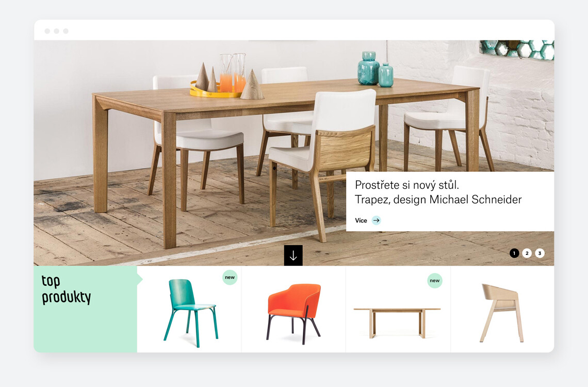Screen dimensions: 588x387
Task: Click the Trapez headline text in banner
Action: coord(438,200)
